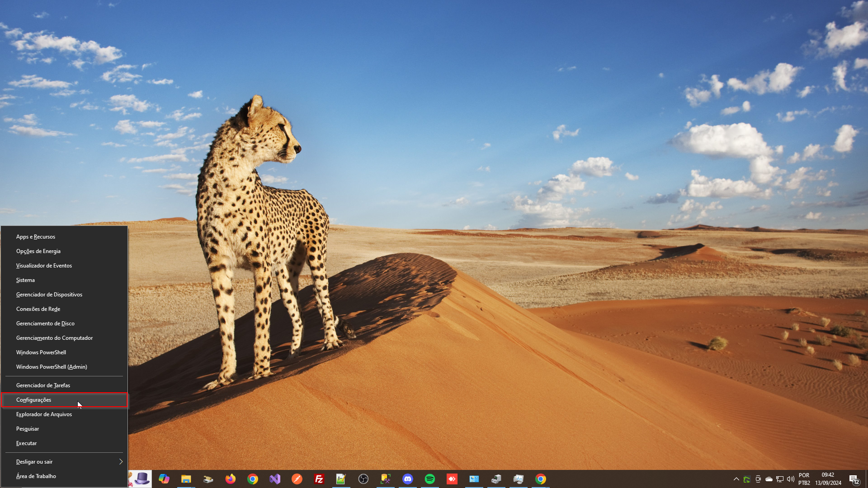
Task: Open Gerenciador de Tarefas
Action: [x=64, y=385]
